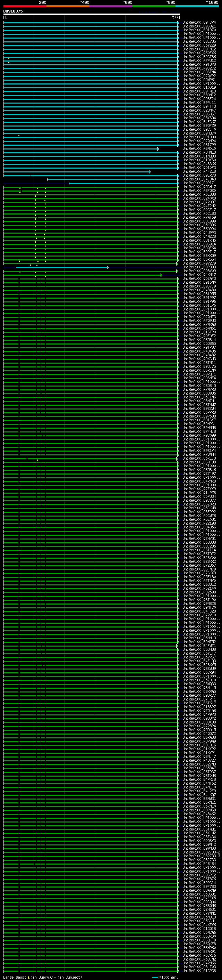Click the green segment of the identity scale
Screen dimensions: 222x980
coord(154,7)
